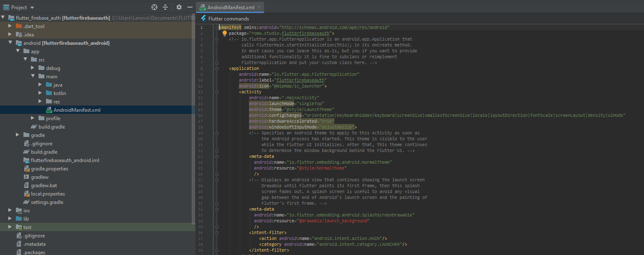Click the Flutter logo icon in editor banner
The width and height of the screenshot is (644, 255).
point(204,18)
